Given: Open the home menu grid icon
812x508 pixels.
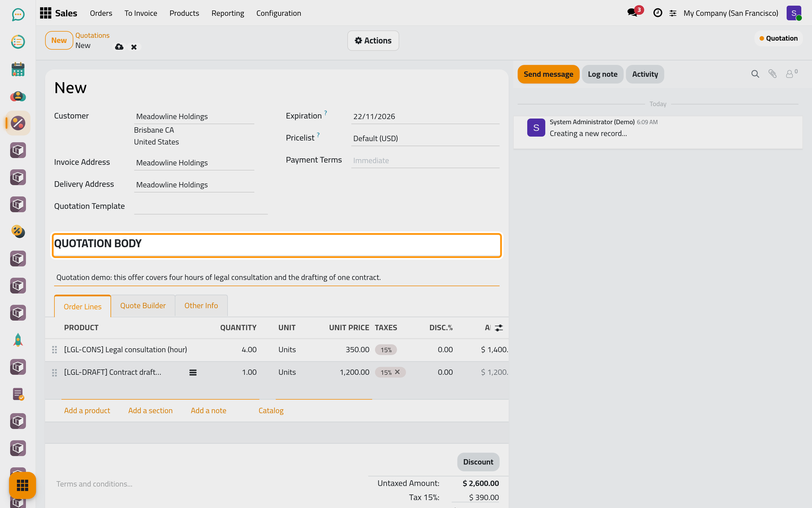Looking at the screenshot, I should click(x=45, y=13).
